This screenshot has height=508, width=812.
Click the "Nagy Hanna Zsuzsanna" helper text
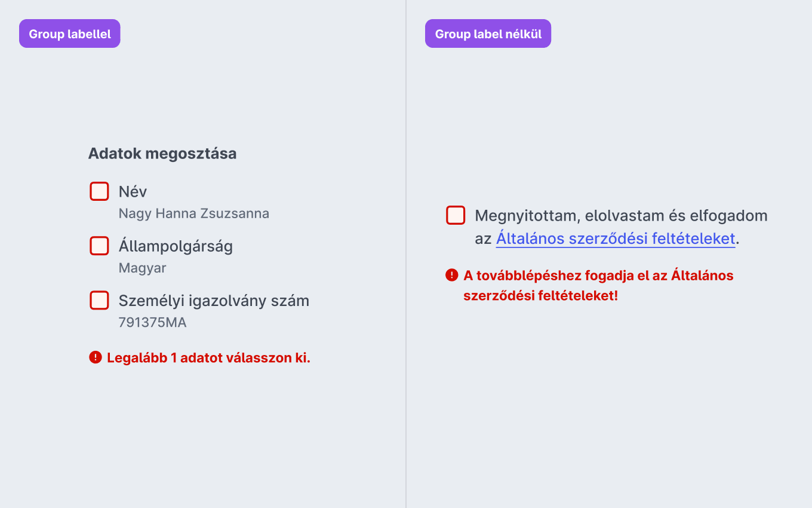(x=194, y=213)
